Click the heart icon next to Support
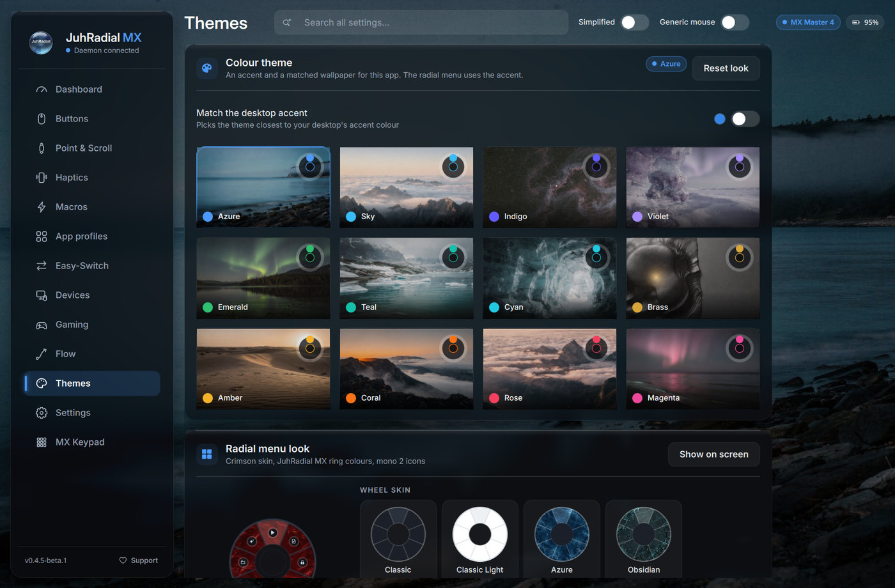This screenshot has height=588, width=895. pos(123,561)
